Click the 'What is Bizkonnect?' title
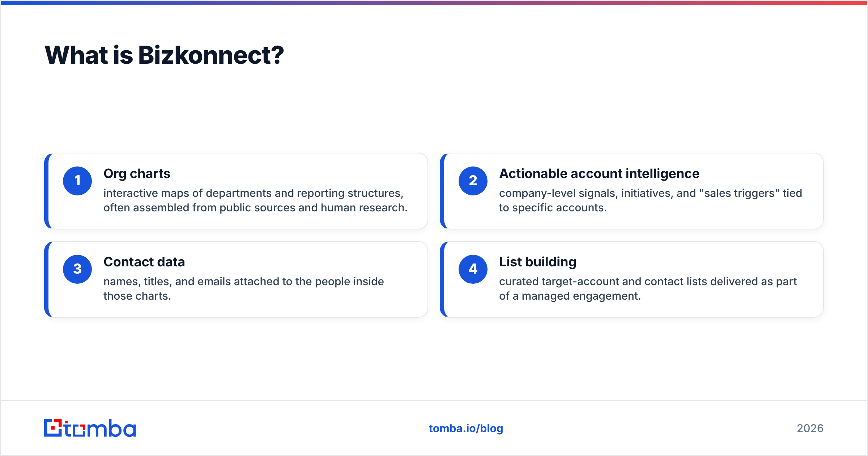Image resolution: width=868 pixels, height=456 pixels. click(165, 55)
